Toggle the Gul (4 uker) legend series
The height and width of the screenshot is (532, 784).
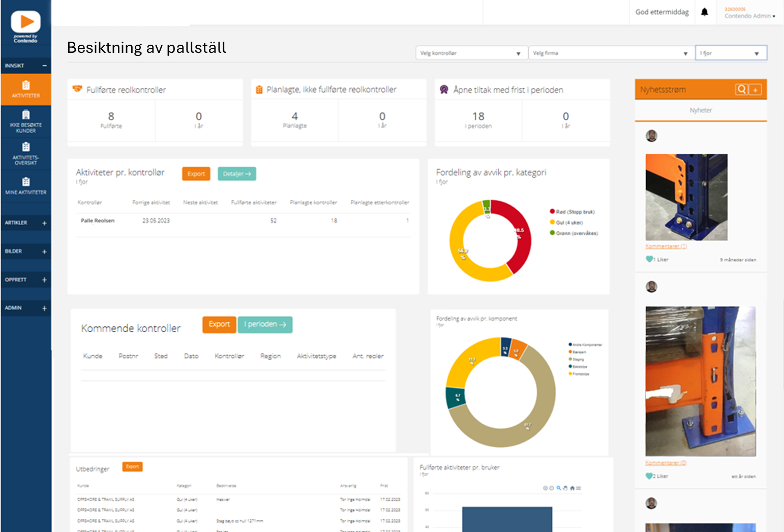569,223
